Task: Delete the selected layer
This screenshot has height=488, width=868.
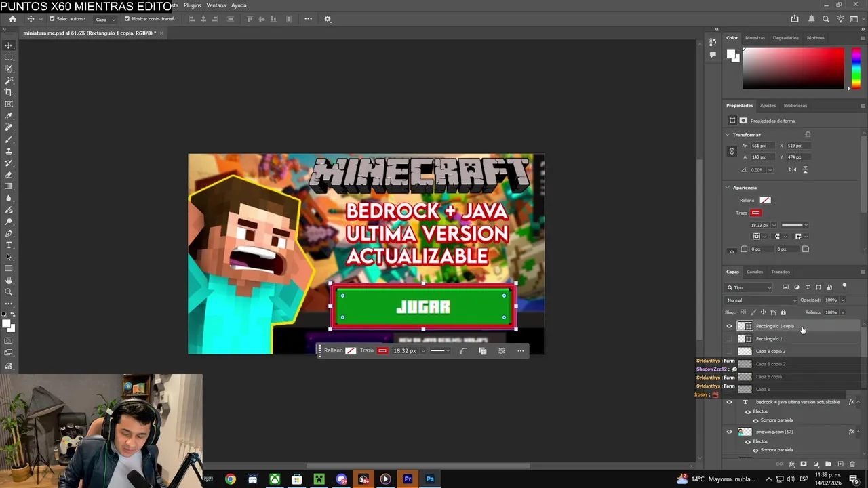Action: coord(852,464)
